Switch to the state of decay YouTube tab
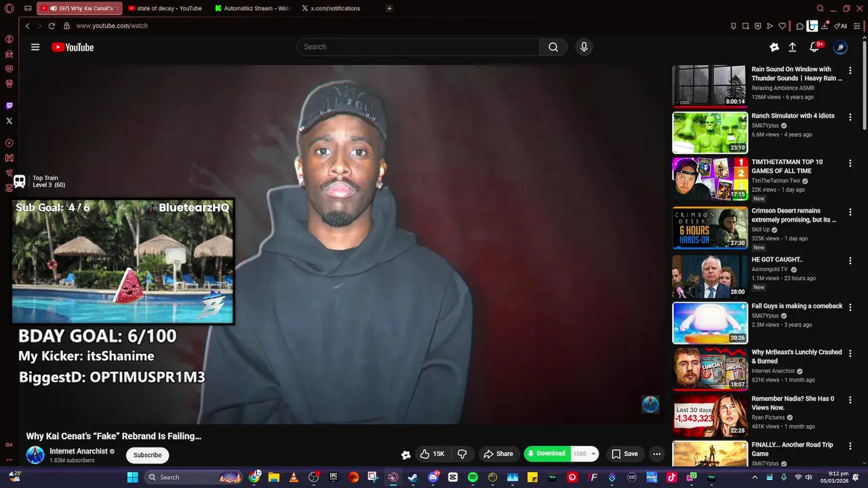Image resolution: width=868 pixels, height=488 pixels. coord(165,8)
